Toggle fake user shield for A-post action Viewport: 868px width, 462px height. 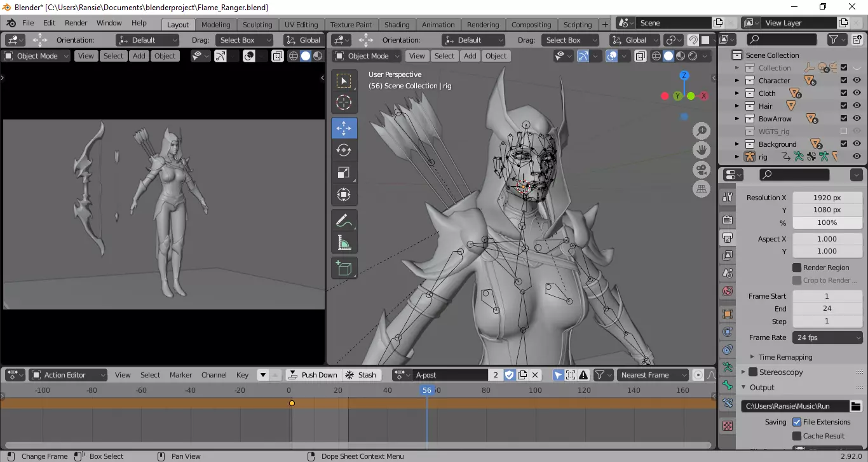[509, 375]
